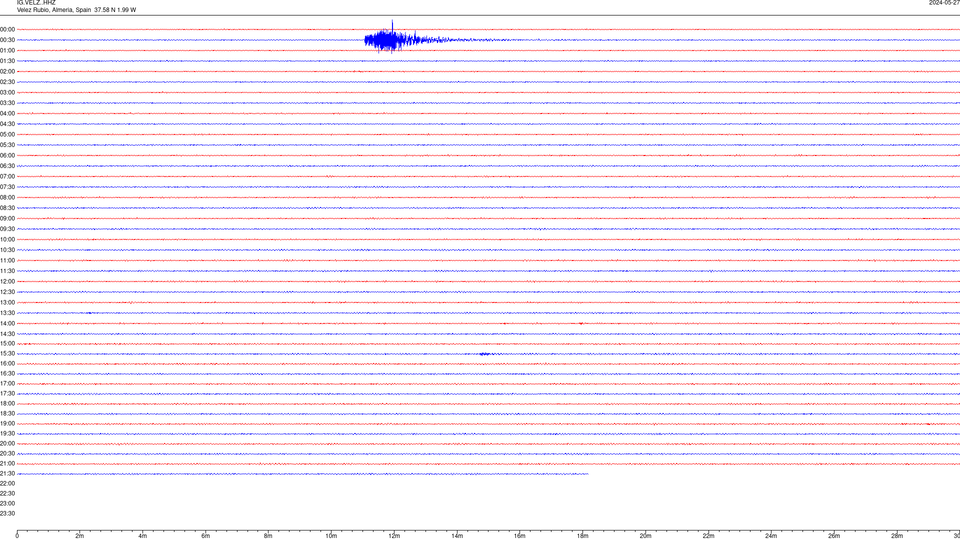The width and height of the screenshot is (960, 540).
Task: Click the 11:00 time label
Action: [x=7, y=261]
